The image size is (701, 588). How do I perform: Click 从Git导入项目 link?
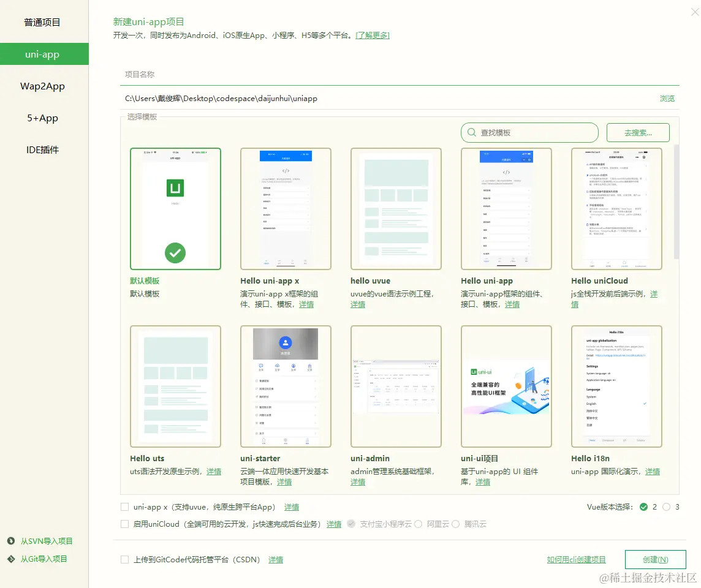click(44, 559)
